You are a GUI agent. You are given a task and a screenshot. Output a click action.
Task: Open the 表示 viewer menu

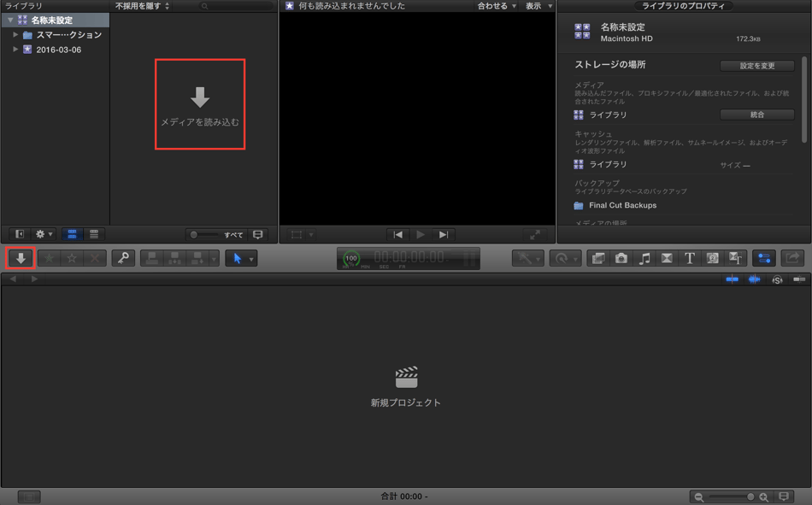[538, 6]
